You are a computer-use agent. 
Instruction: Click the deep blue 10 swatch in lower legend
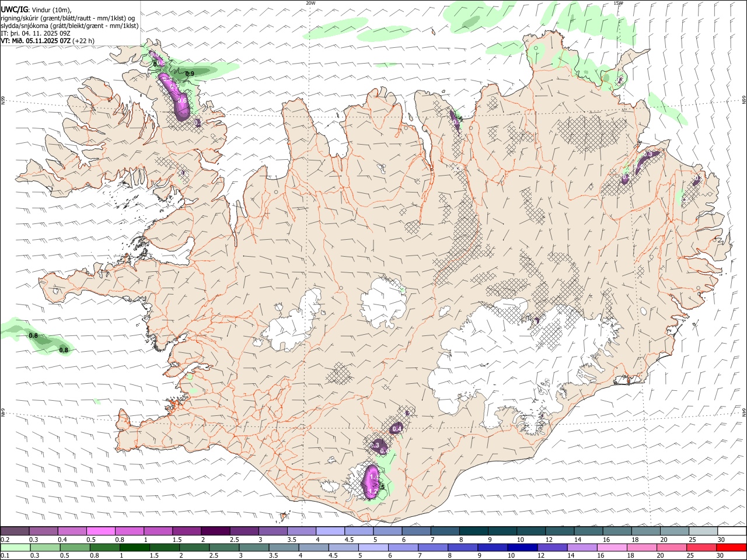click(522, 547)
